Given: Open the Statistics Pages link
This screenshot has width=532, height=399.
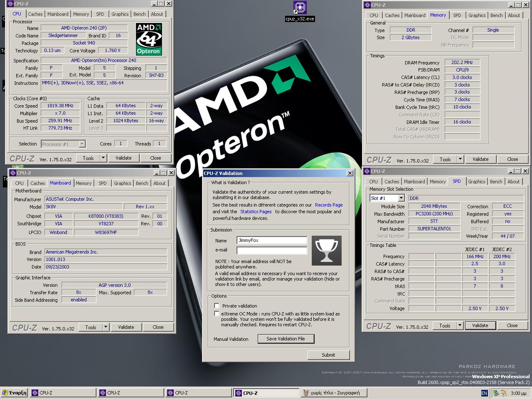Looking at the screenshot, I should coord(256,212).
